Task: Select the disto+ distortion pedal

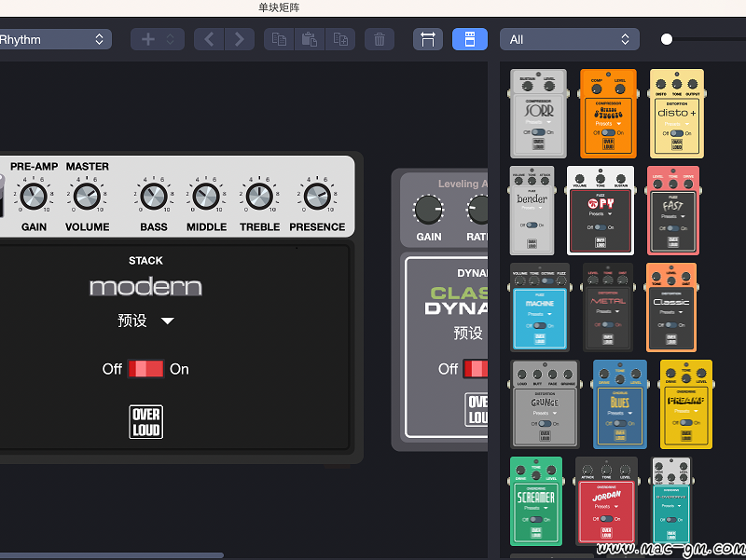Action: point(677,114)
